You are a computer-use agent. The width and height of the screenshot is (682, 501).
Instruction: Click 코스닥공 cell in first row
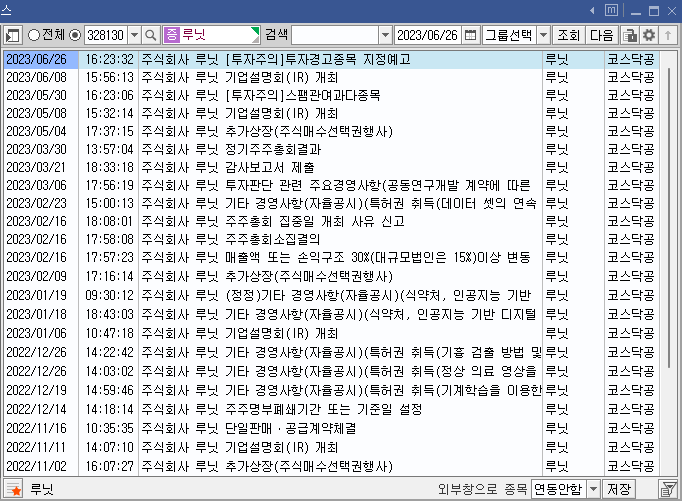point(631,60)
